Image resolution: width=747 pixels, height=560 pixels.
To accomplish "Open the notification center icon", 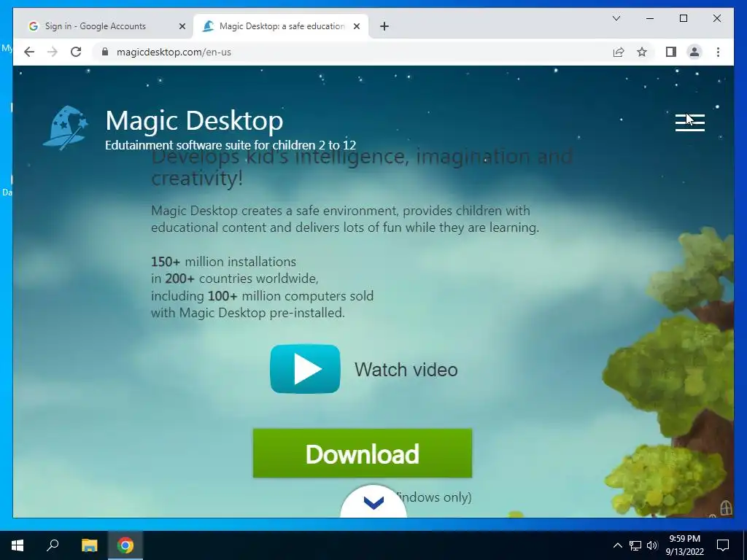I will click(723, 545).
